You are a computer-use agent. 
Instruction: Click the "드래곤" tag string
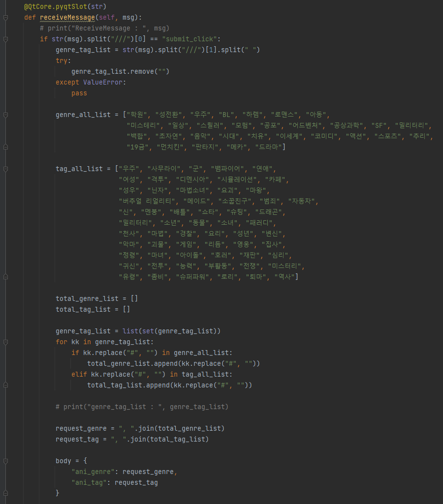269,212
